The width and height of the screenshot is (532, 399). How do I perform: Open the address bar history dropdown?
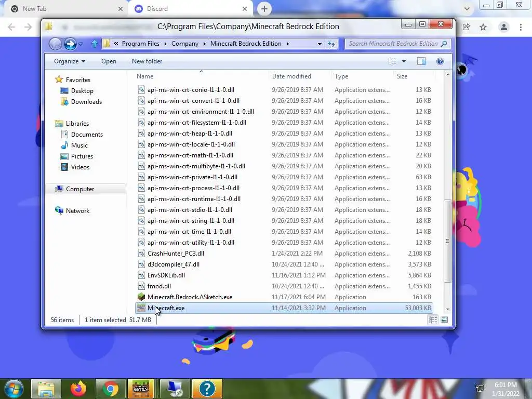320,44
